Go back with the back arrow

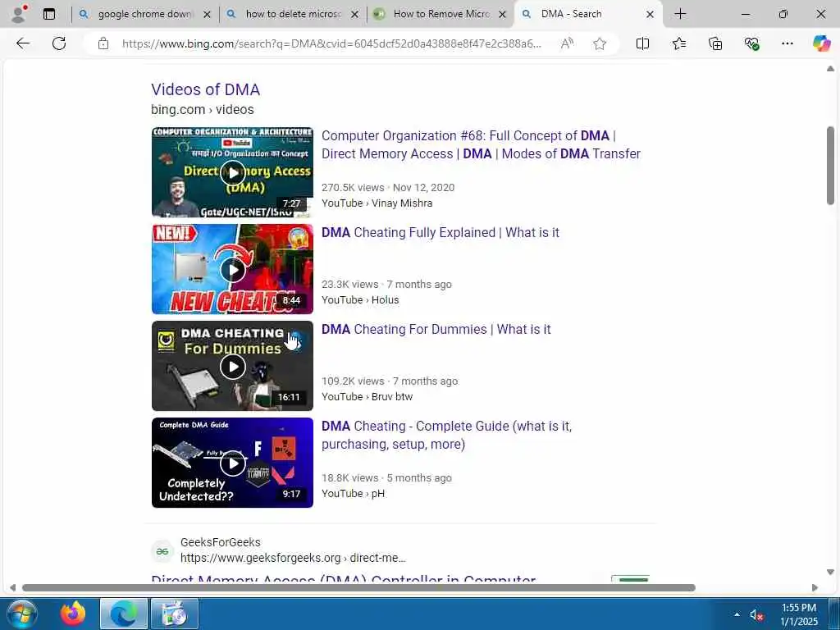pyautogui.click(x=22, y=43)
